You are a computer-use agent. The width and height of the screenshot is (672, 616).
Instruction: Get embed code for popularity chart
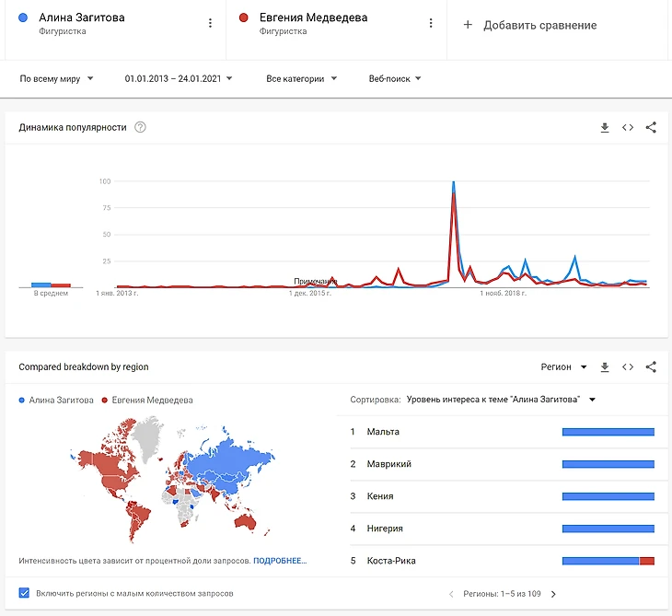coord(628,128)
